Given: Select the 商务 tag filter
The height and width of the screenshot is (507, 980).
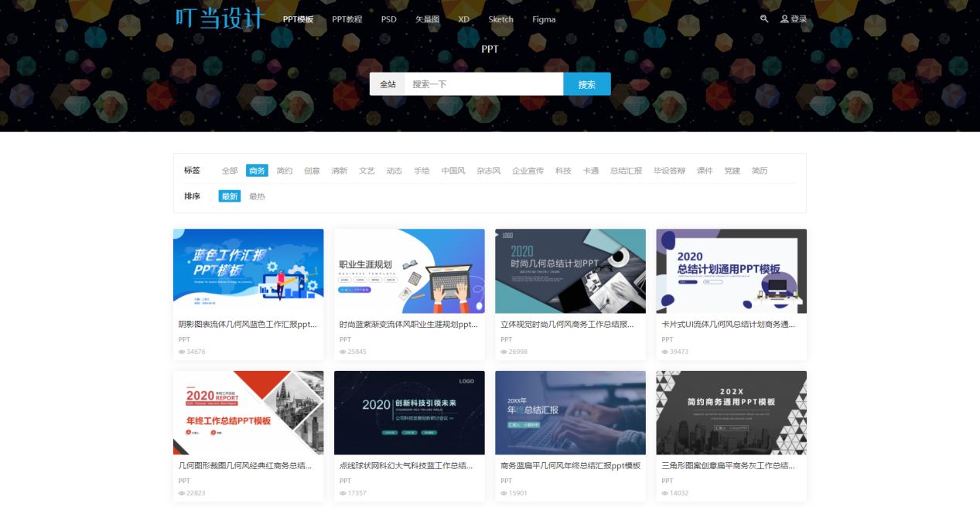Looking at the screenshot, I should (257, 170).
